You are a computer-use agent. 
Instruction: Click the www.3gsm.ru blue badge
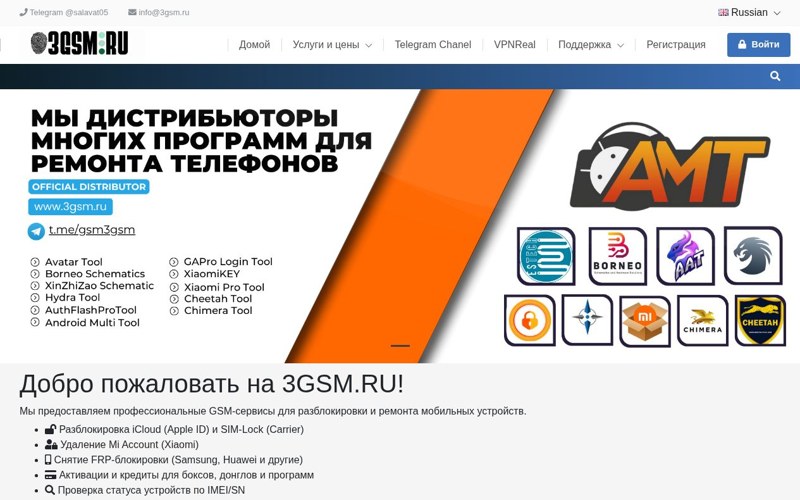coord(70,207)
